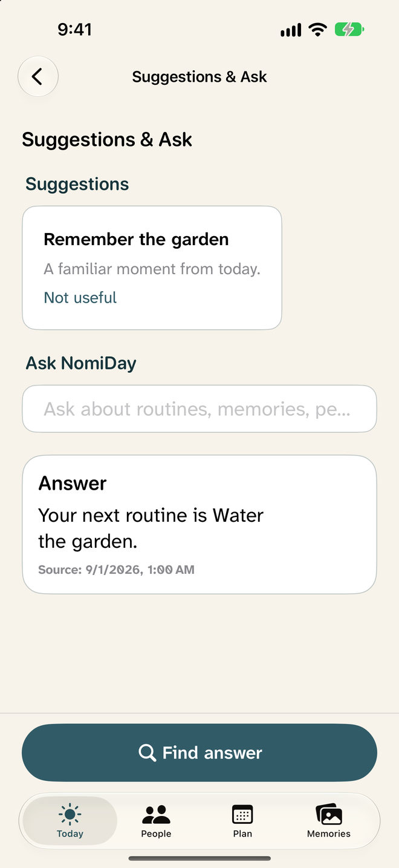
Task: Tap the back chevron button
Action: 38,77
